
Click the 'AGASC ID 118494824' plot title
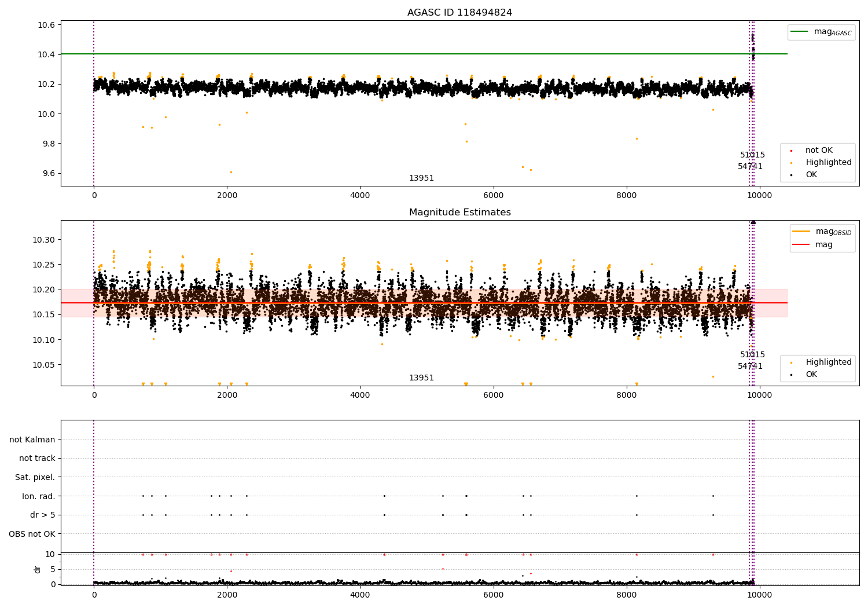(459, 13)
